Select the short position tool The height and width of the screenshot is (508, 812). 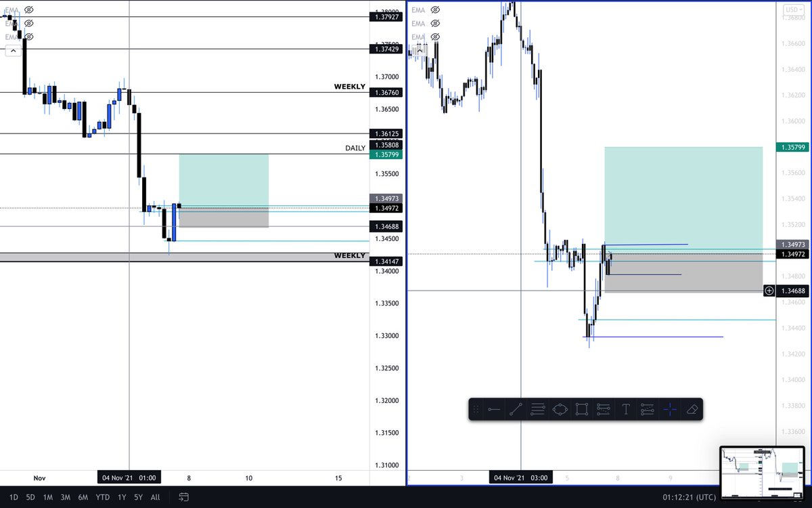tap(648, 409)
